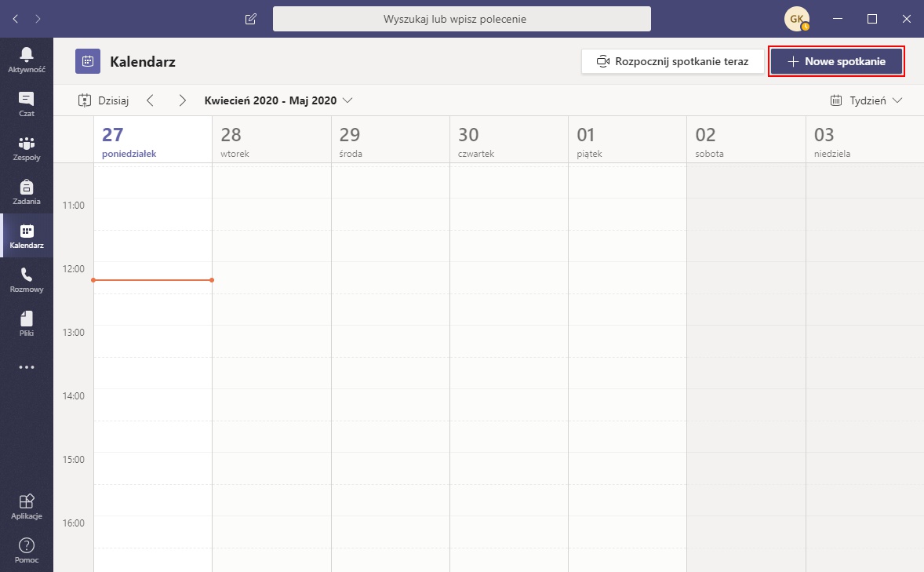The width and height of the screenshot is (924, 572).
Task: Open the Zadania assignments icon
Action: pyautogui.click(x=27, y=191)
